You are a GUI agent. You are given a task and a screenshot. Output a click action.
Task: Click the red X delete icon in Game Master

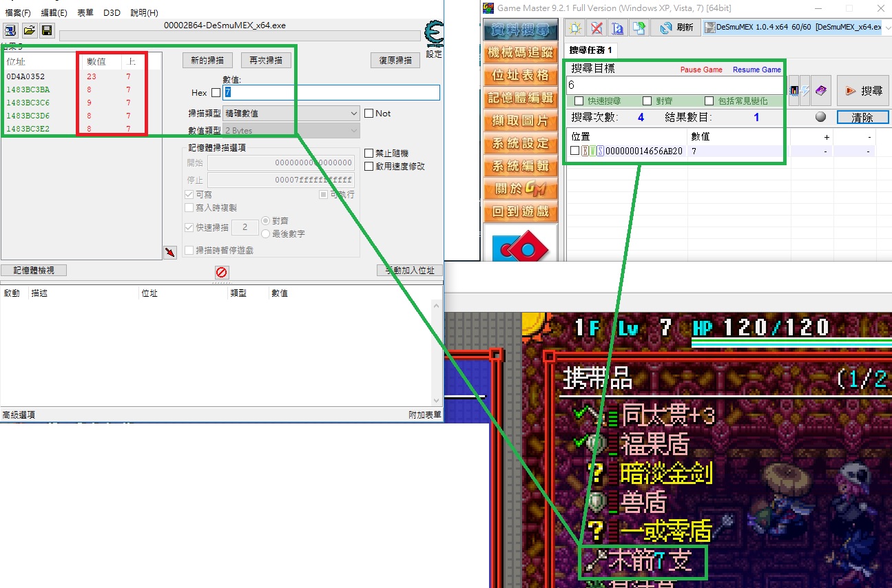597,28
